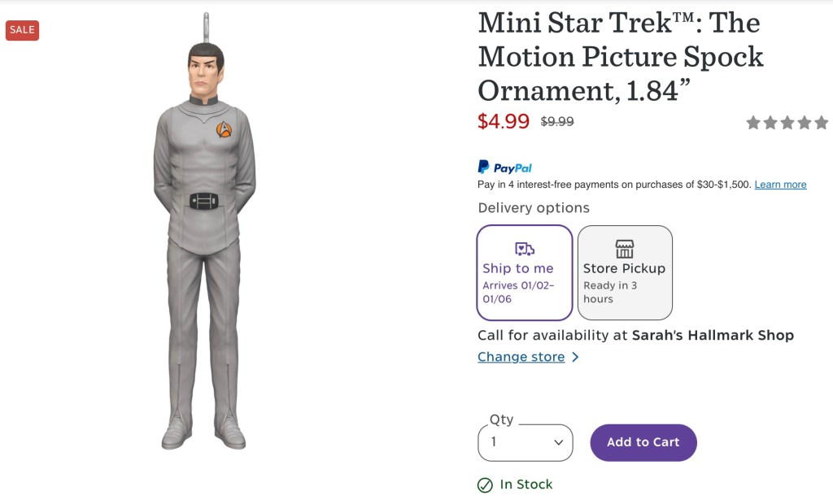Screen dimensions: 833x504
Task: Click the second rating star
Action: [x=770, y=123]
